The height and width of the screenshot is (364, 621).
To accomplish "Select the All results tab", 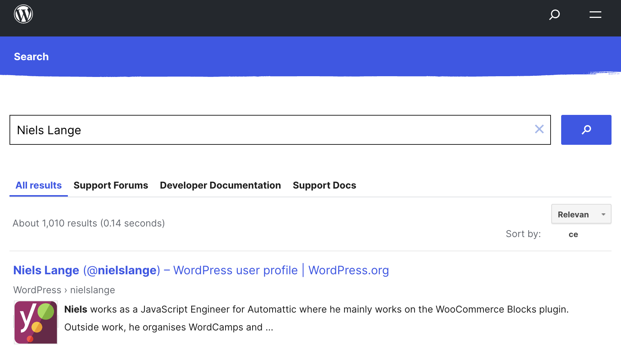I will point(38,185).
